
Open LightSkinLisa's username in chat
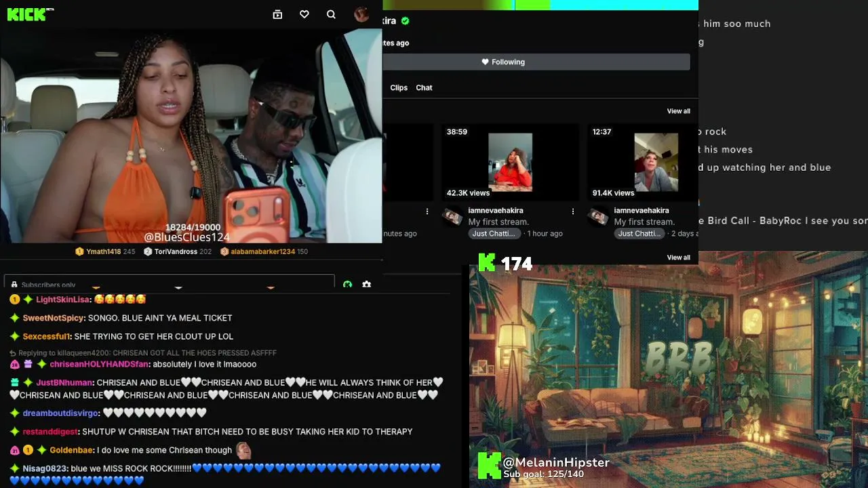click(63, 300)
